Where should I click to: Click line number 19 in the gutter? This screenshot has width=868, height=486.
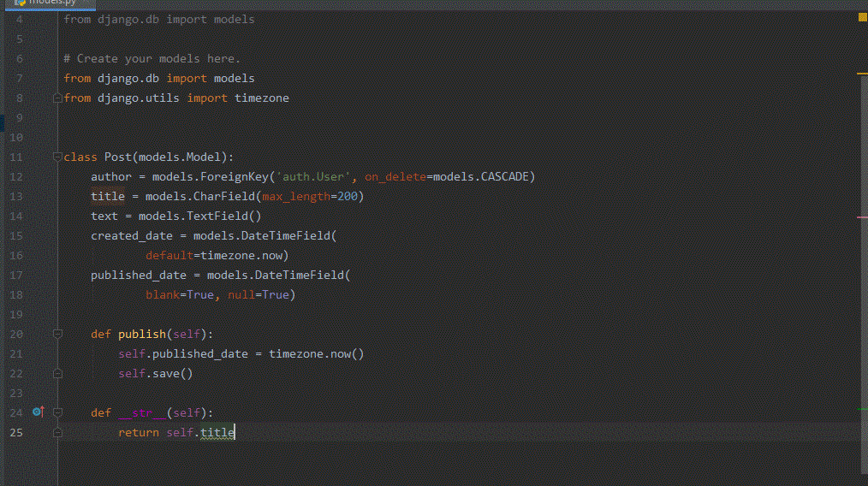point(16,314)
